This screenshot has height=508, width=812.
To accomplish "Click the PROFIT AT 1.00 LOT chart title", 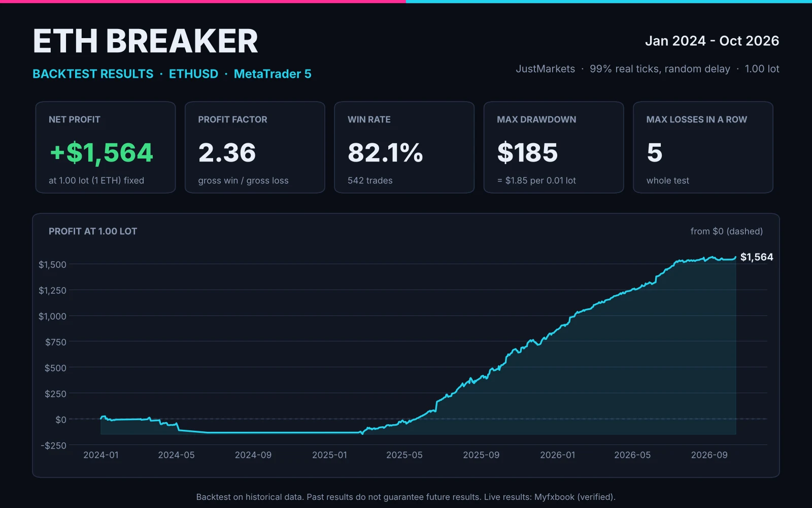I will pyautogui.click(x=93, y=231).
